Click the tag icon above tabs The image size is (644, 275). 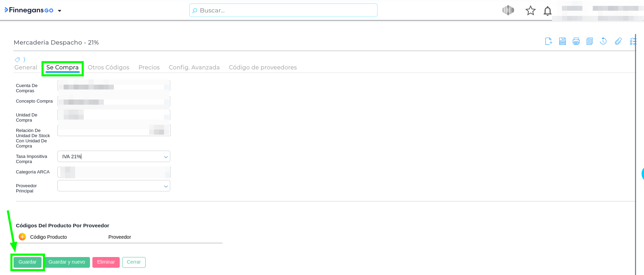point(17,60)
